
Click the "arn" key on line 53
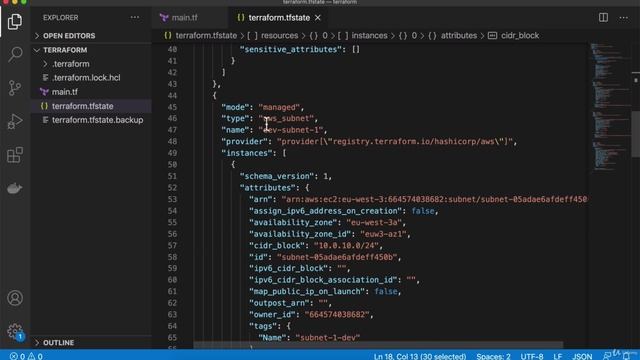click(260, 199)
